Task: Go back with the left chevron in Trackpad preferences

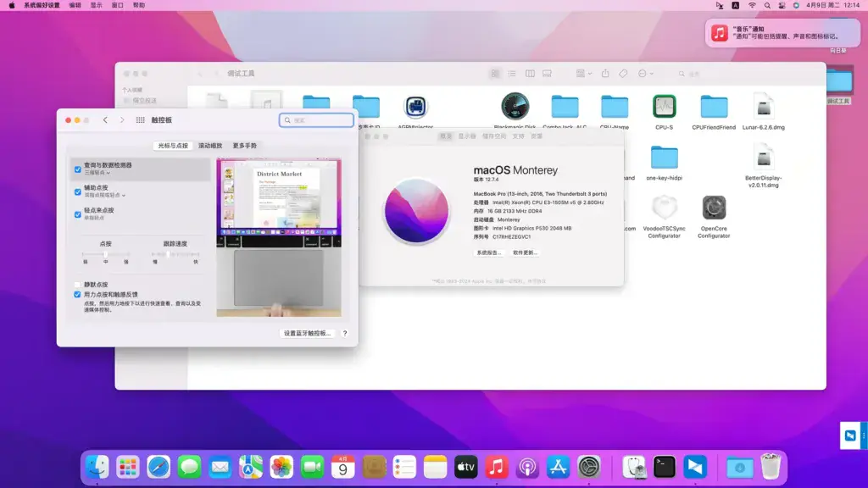Action: pos(105,120)
